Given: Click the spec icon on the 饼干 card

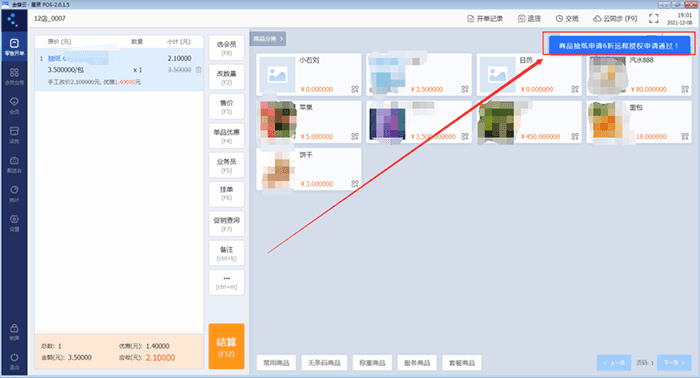Looking at the screenshot, I should (x=355, y=184).
